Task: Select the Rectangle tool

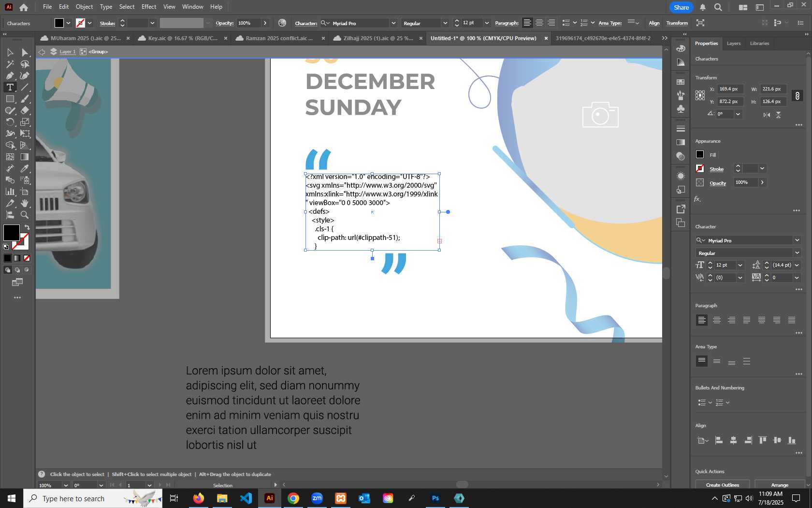Action: coord(10,99)
